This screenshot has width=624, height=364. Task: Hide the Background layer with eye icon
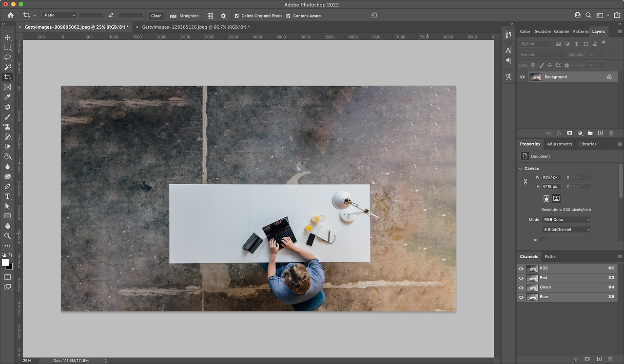click(523, 77)
